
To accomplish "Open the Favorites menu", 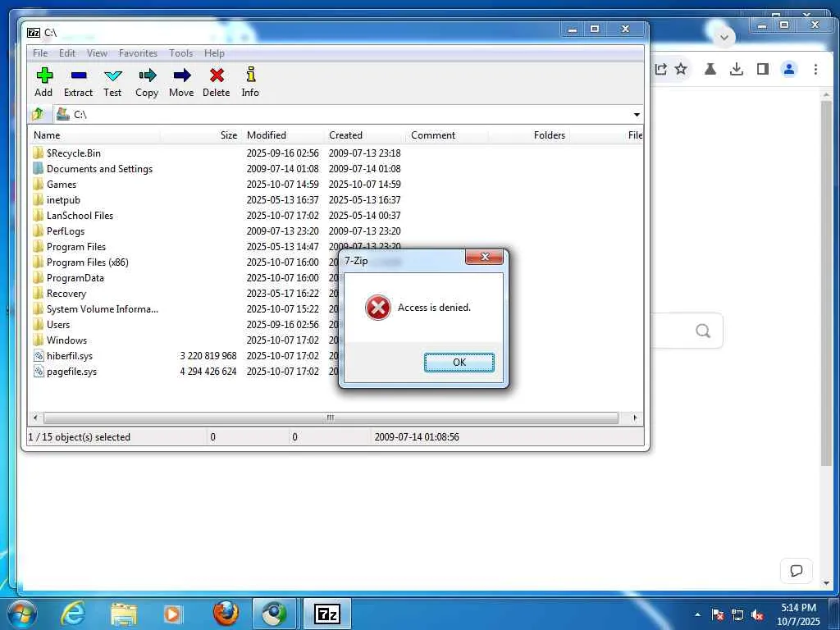I will (x=138, y=53).
